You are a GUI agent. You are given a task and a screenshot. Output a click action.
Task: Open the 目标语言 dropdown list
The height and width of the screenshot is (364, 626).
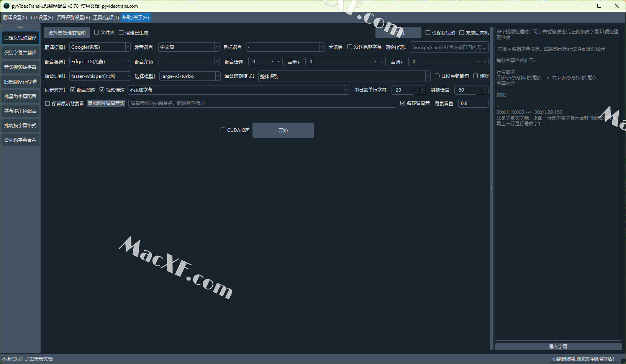coord(322,47)
